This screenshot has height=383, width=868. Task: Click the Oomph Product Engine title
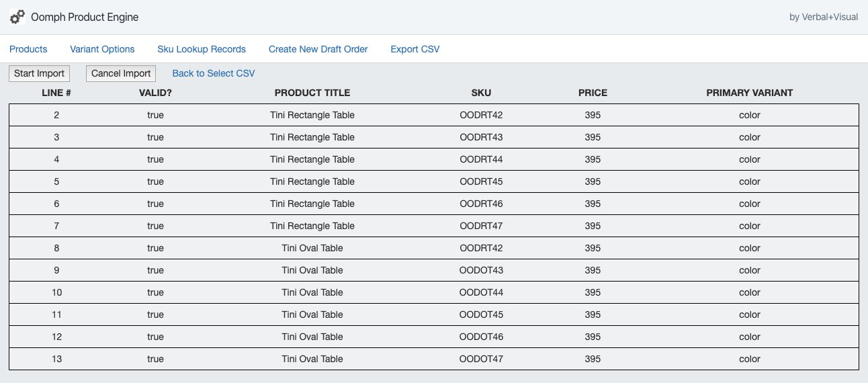(x=85, y=17)
